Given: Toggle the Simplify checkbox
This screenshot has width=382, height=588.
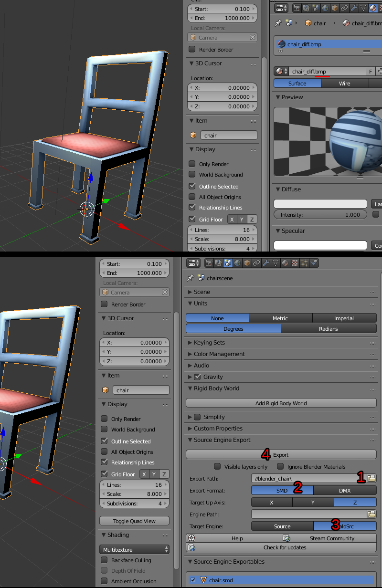Looking at the screenshot, I should 197,417.
